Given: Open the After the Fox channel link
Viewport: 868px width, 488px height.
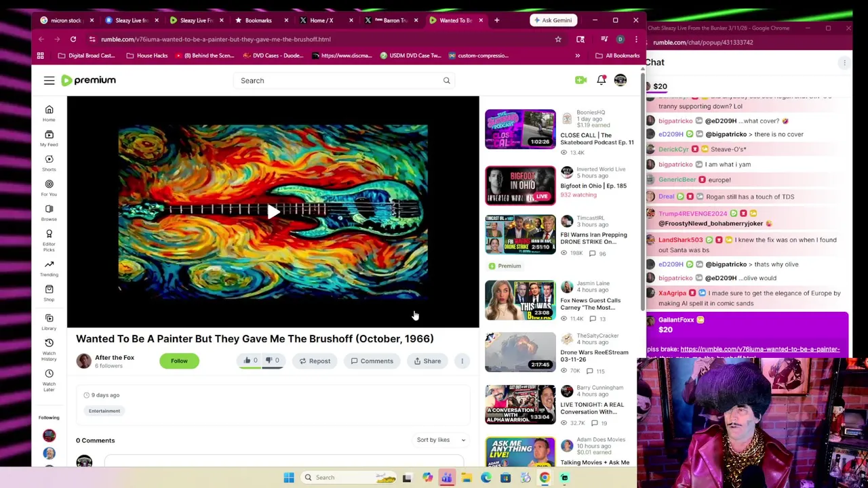Looking at the screenshot, I should 115,357.
